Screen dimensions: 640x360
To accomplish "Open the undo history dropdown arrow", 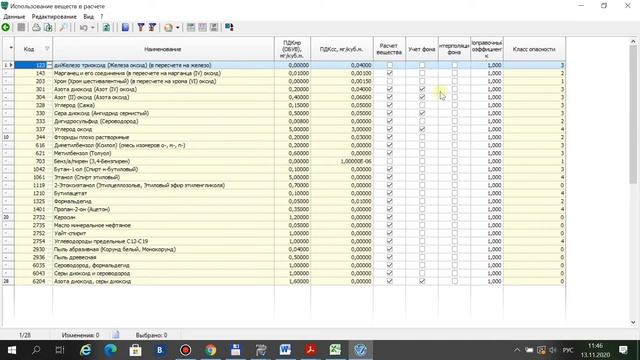I will [x=93, y=27].
